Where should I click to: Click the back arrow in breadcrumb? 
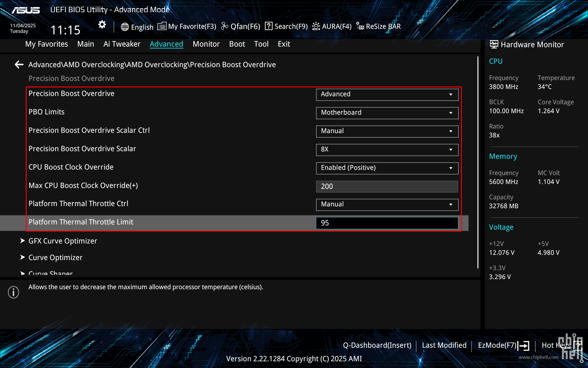click(x=19, y=65)
